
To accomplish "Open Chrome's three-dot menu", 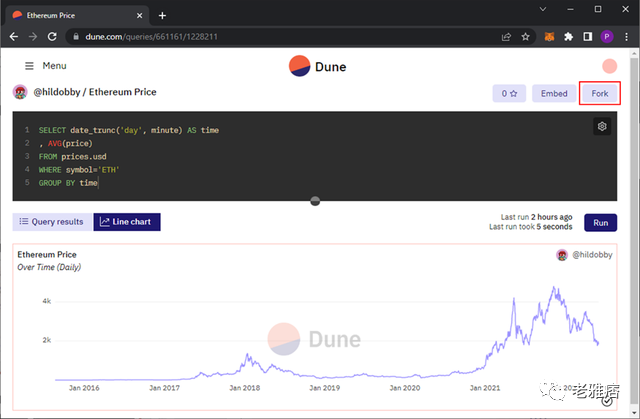I will (627, 37).
